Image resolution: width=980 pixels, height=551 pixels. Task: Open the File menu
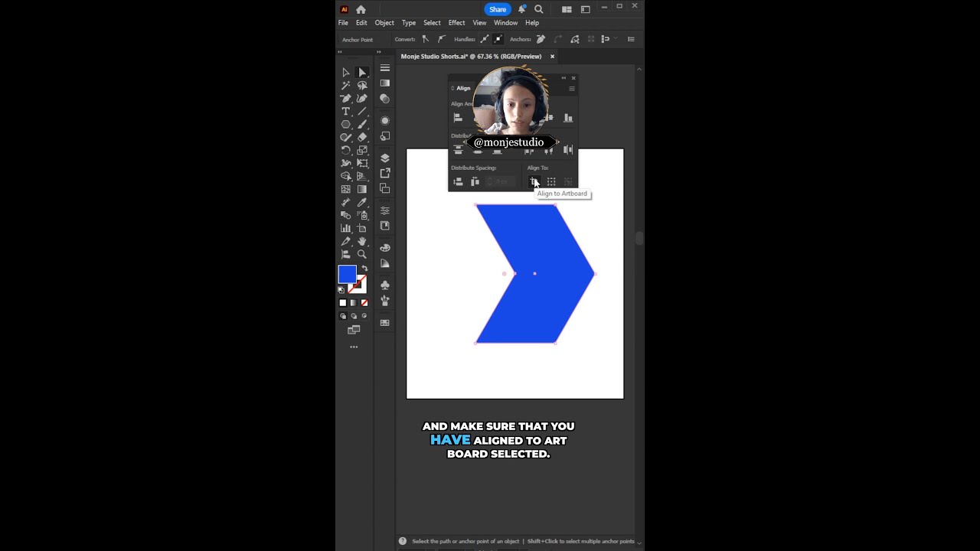coord(343,23)
